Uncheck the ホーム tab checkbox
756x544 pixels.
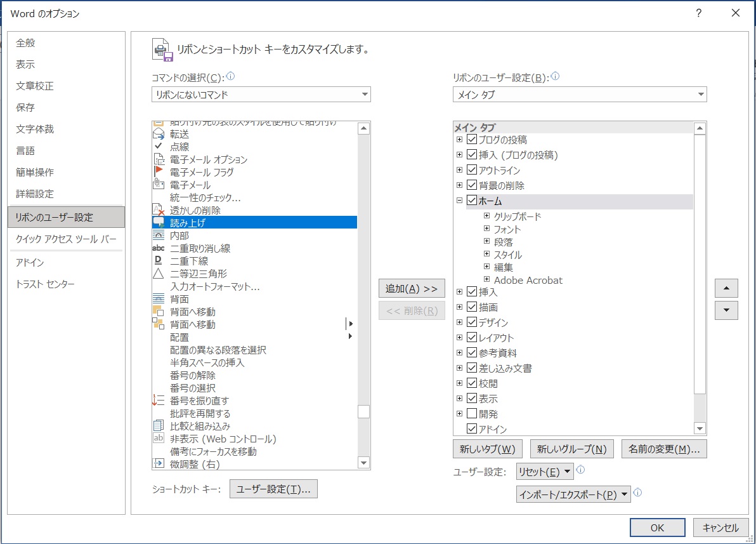472,200
